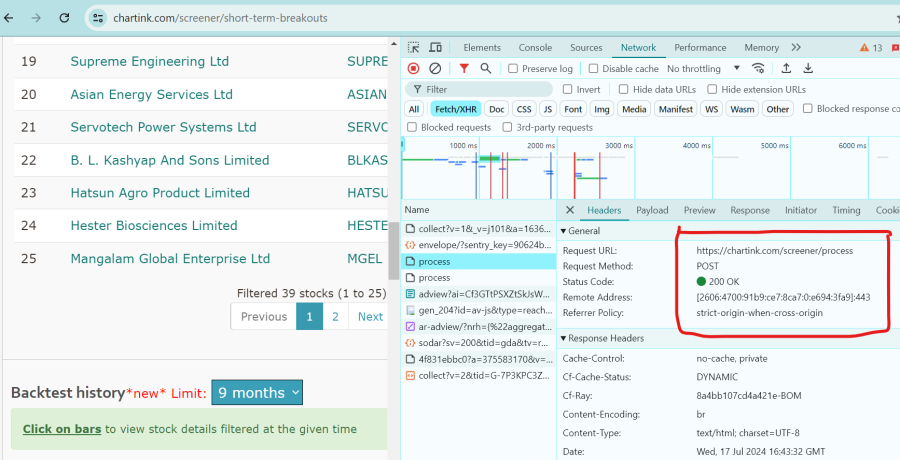This screenshot has width=900, height=460.
Task: Reload the chartink page
Action: (64, 18)
